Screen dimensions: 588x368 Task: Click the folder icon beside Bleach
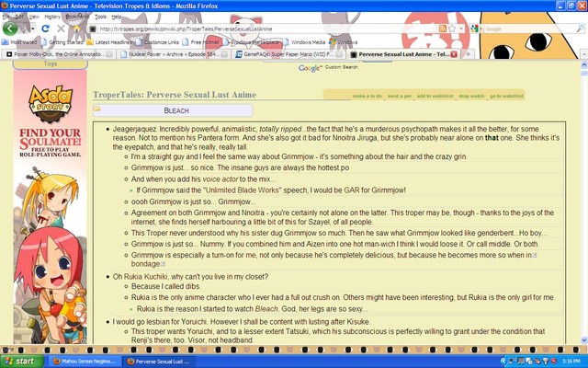pyautogui.click(x=97, y=109)
